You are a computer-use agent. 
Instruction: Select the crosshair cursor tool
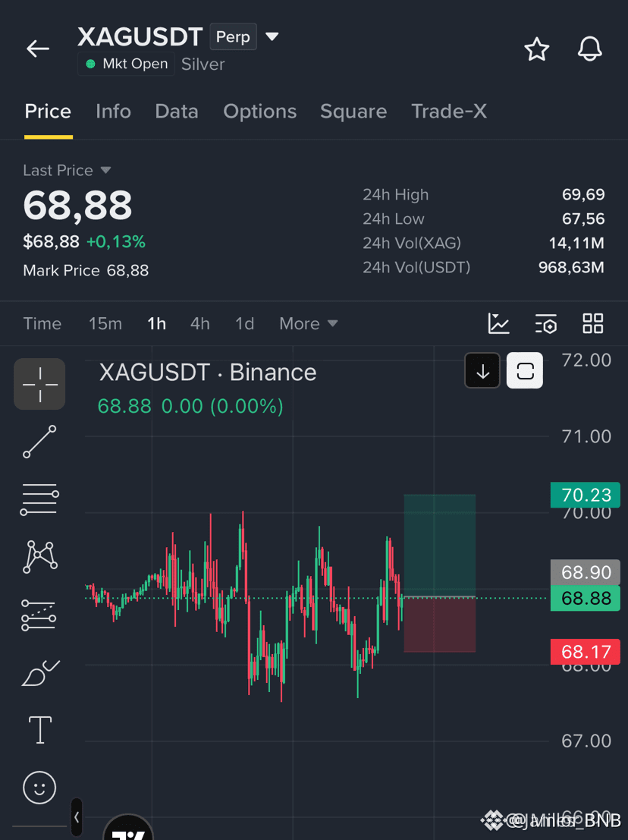[x=39, y=384]
